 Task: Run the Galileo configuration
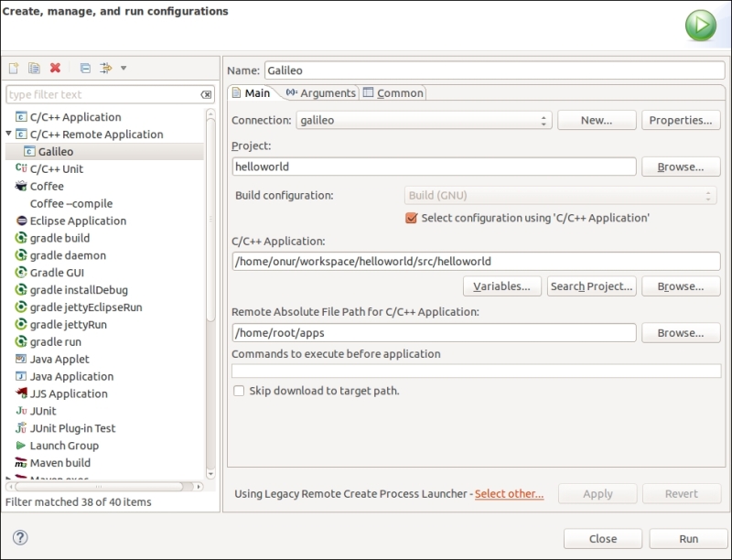click(x=689, y=539)
